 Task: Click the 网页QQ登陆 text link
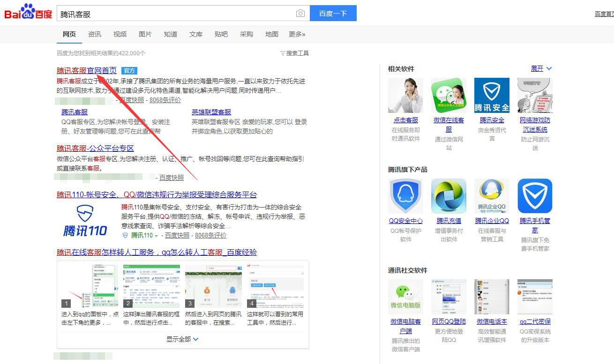(x=449, y=321)
